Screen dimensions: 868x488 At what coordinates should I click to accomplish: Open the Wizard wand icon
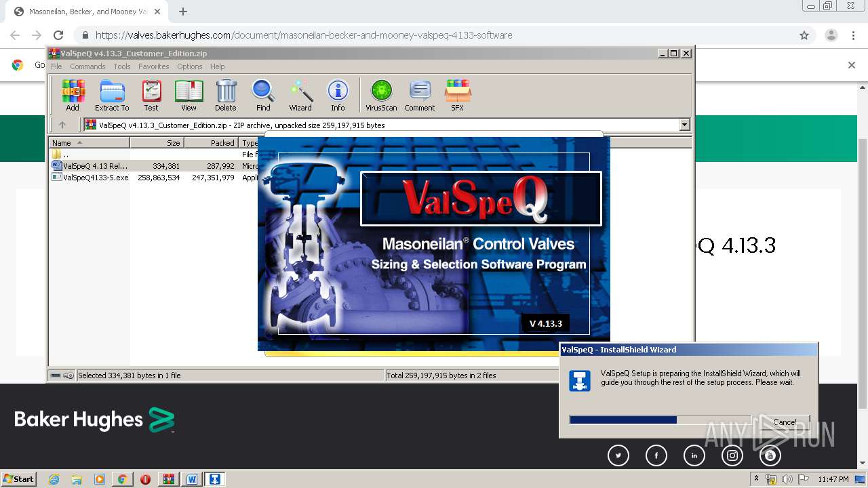pyautogui.click(x=300, y=95)
